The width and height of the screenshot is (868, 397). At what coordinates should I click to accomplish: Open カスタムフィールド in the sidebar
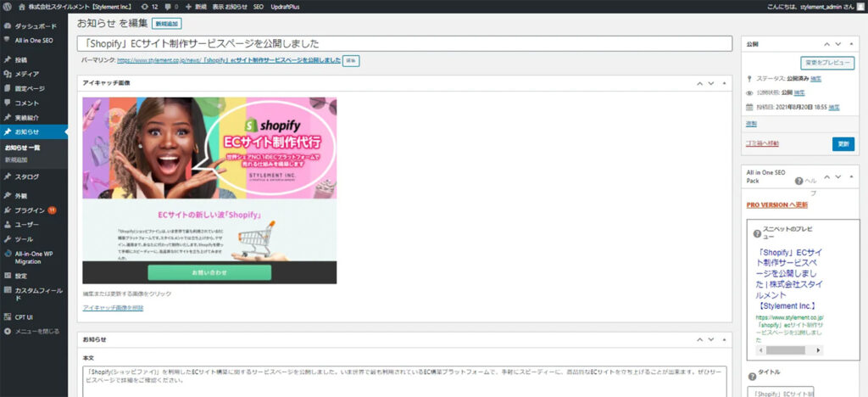[34, 294]
